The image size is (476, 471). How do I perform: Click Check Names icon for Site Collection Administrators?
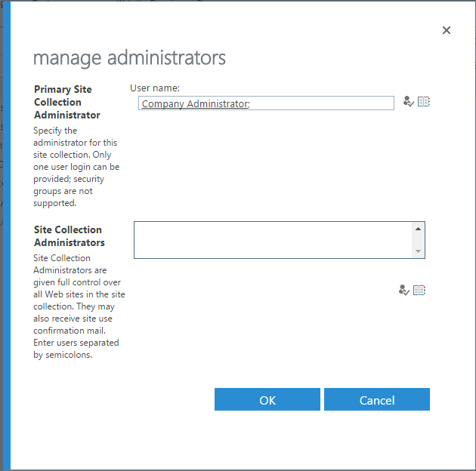coord(403,290)
